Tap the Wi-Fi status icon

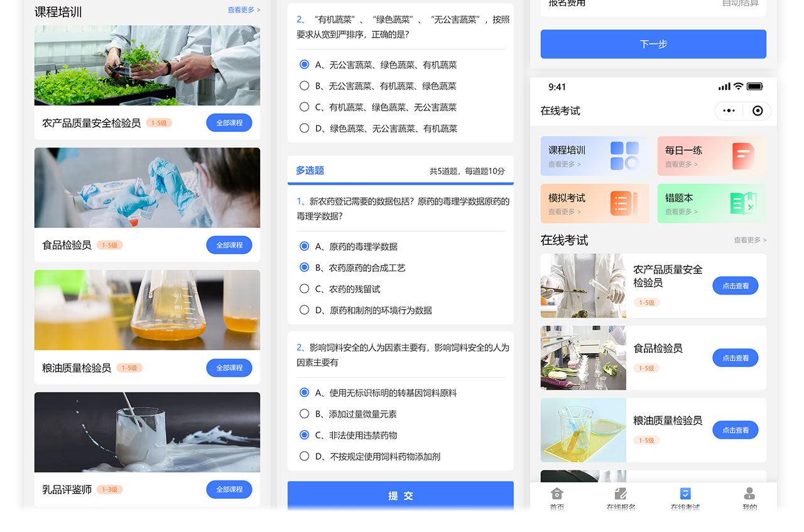(739, 86)
